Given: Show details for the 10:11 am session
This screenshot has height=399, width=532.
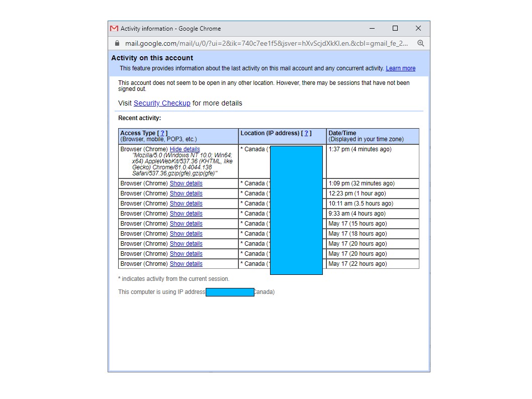Looking at the screenshot, I should coord(186,204).
